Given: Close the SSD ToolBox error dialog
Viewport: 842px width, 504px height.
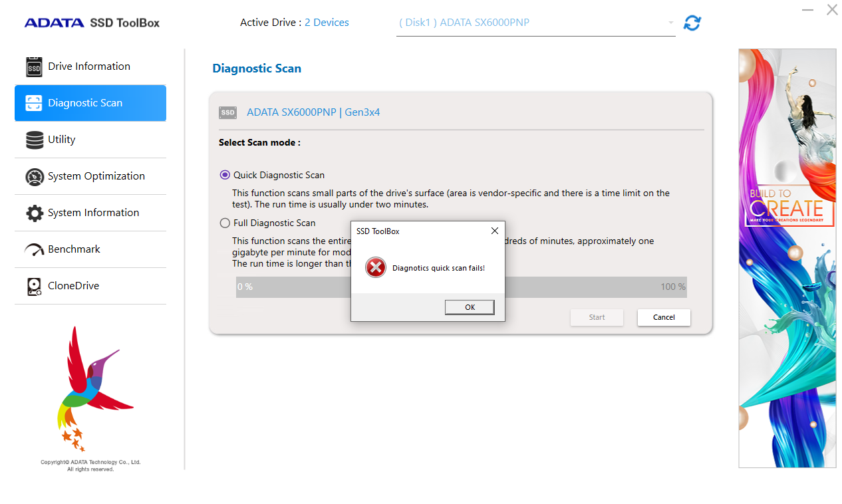Looking at the screenshot, I should (x=494, y=231).
